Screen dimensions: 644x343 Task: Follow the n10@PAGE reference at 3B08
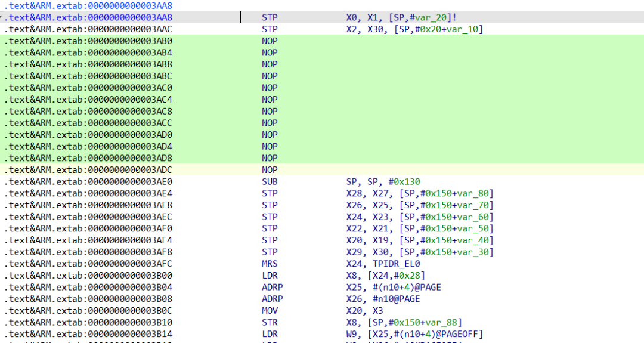click(397, 299)
